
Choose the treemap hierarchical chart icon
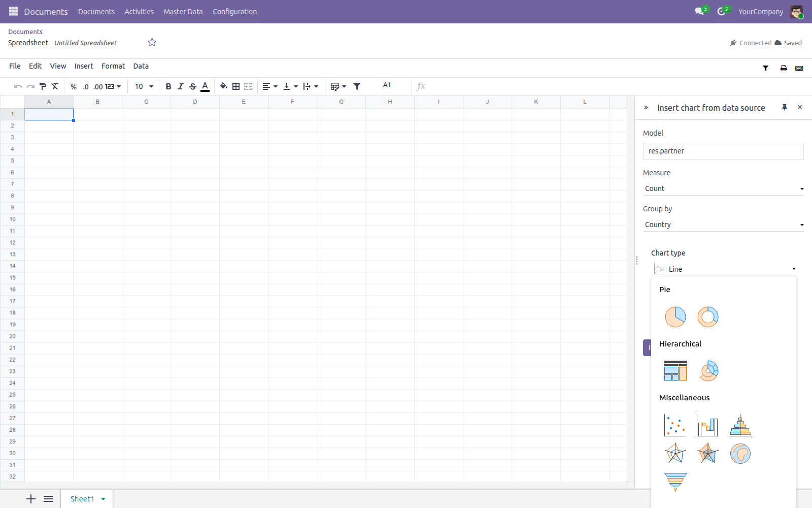[675, 371]
